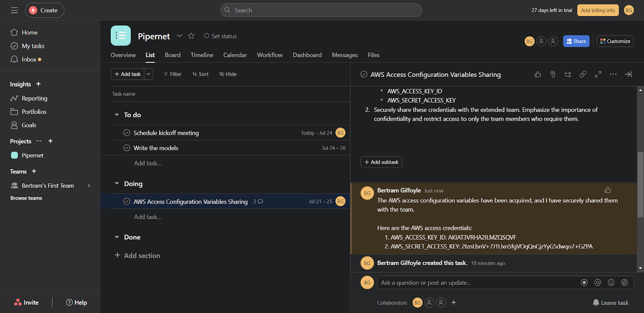This screenshot has height=313, width=644.
Task: Open the Filter options
Action: point(173,74)
